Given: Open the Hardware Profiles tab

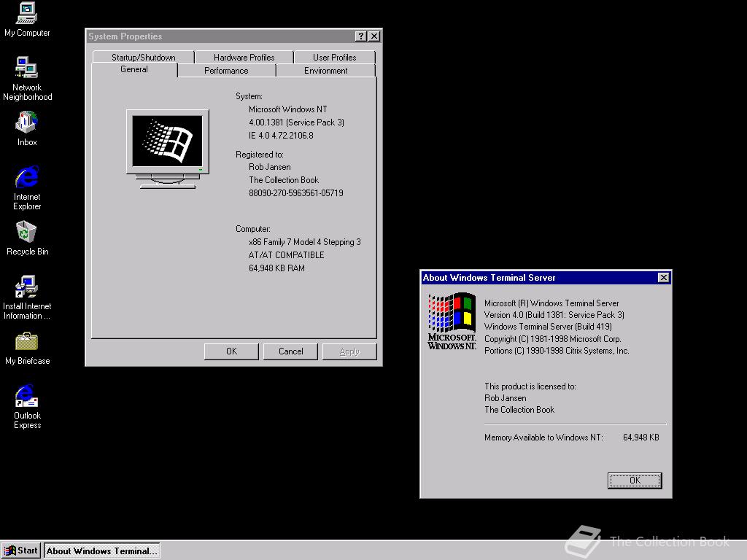Looking at the screenshot, I should [x=244, y=57].
